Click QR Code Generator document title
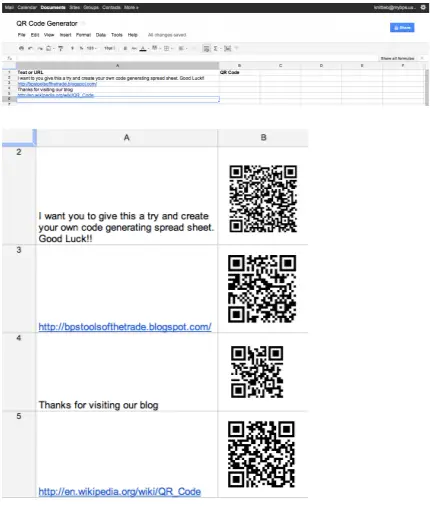The image size is (430, 518). click(x=47, y=23)
